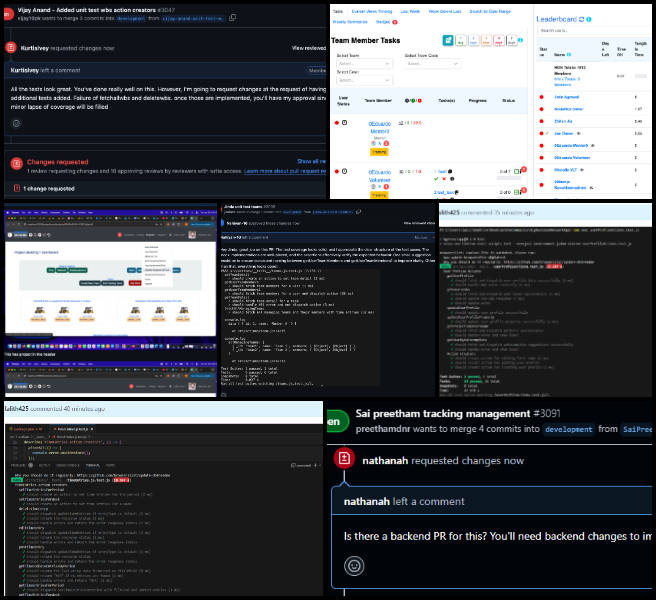
Task: Switch to the Last Week tab
Action: [x=410, y=11]
